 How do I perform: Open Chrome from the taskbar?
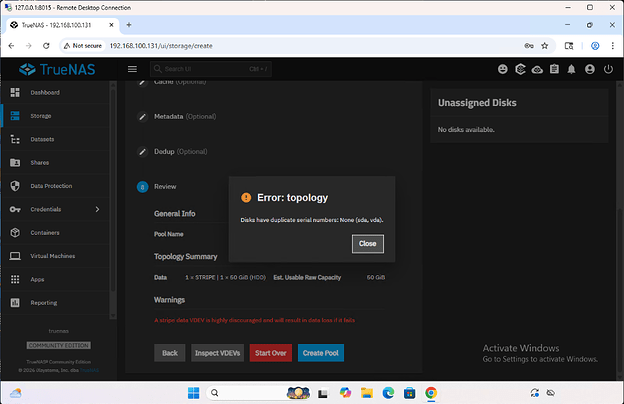pyautogui.click(x=431, y=393)
